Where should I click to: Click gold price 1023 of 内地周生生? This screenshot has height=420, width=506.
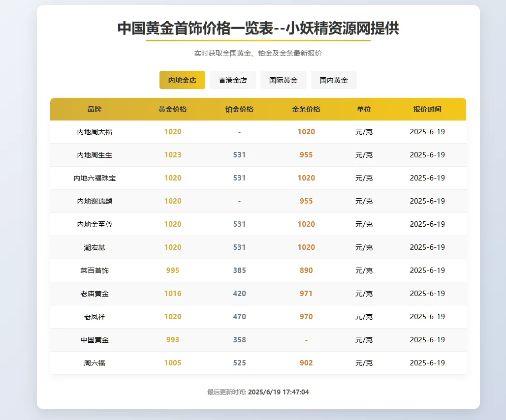[173, 155]
